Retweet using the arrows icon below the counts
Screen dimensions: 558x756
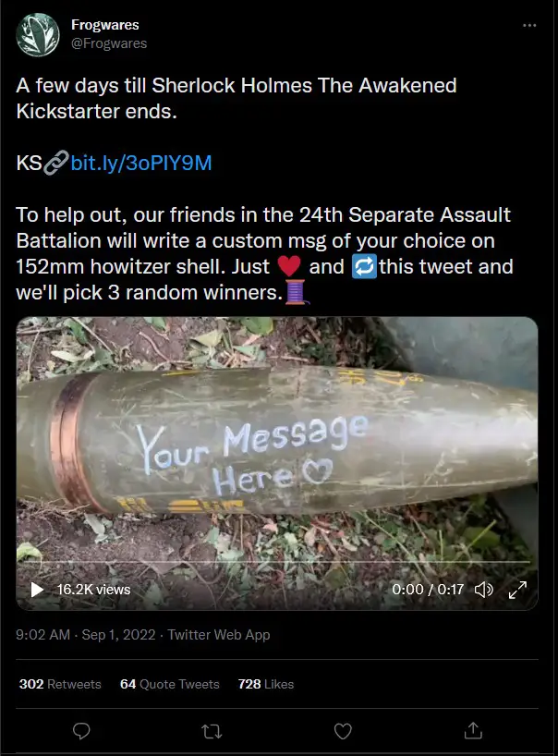[x=212, y=732]
